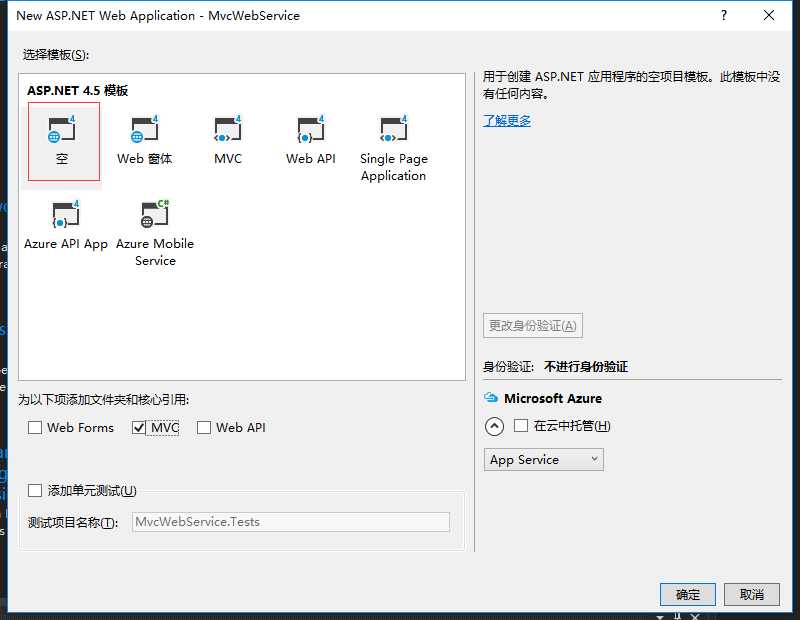Close the New ASP.NET Web Application dialog

tap(769, 15)
